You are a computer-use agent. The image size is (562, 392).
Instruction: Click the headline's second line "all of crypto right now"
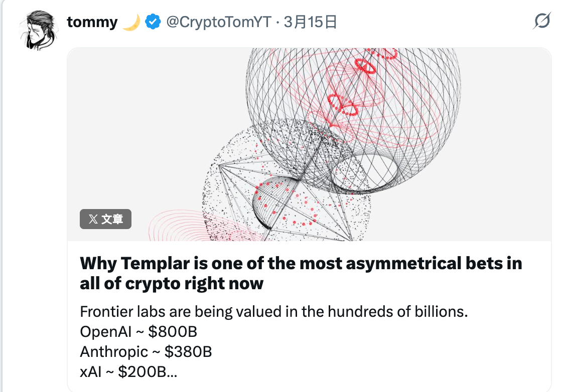click(x=171, y=283)
